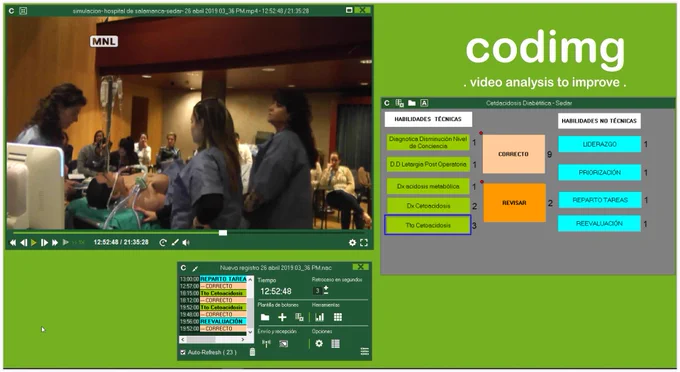
Task: Click antenna send/receive icon
Action: pyautogui.click(x=266, y=344)
